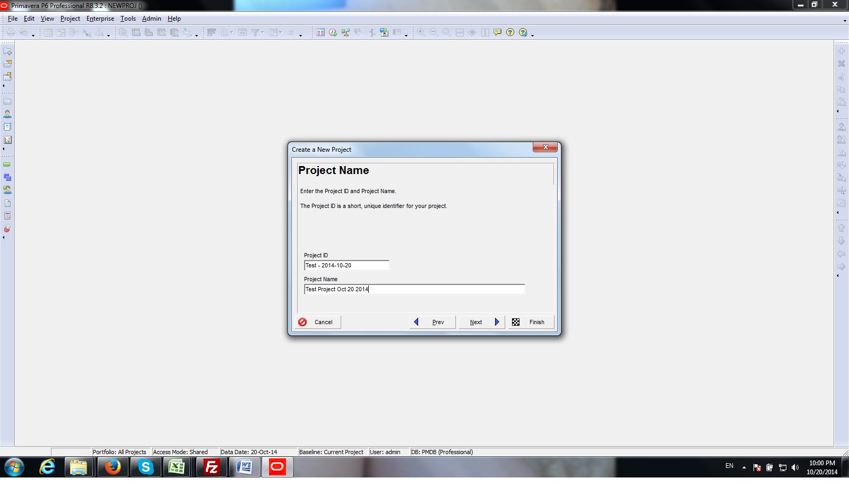This screenshot has width=849, height=504.
Task: Open FileZilla from the taskbar
Action: [x=211, y=467]
